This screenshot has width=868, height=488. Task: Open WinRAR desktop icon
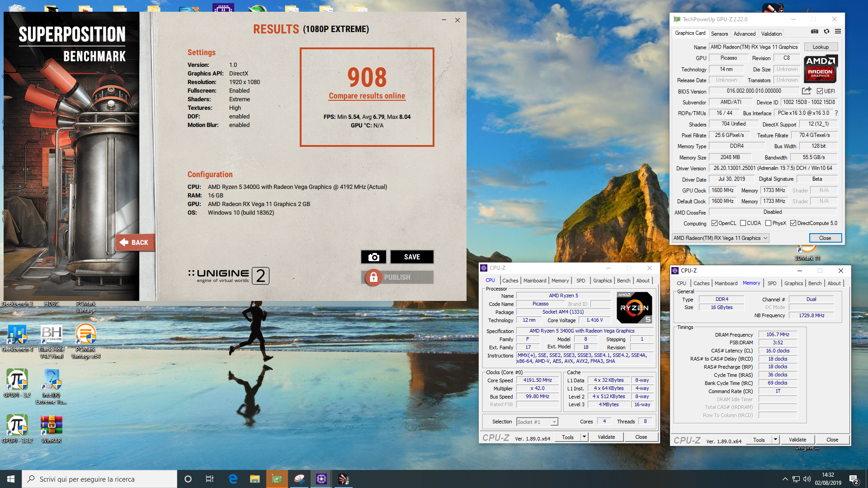click(52, 429)
